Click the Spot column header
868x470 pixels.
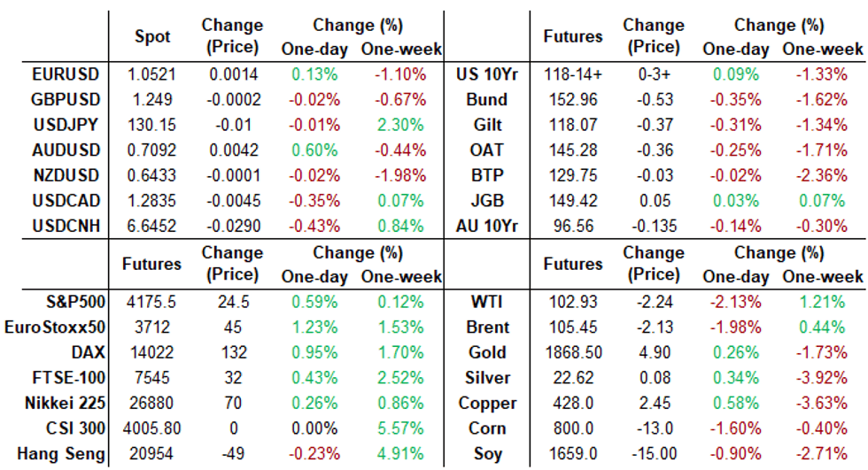(x=151, y=36)
